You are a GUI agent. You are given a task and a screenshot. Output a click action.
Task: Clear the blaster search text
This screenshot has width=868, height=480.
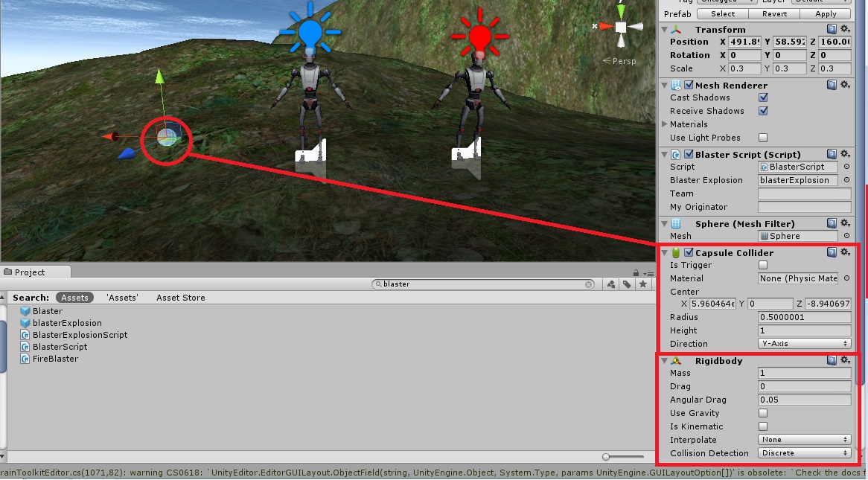point(588,284)
